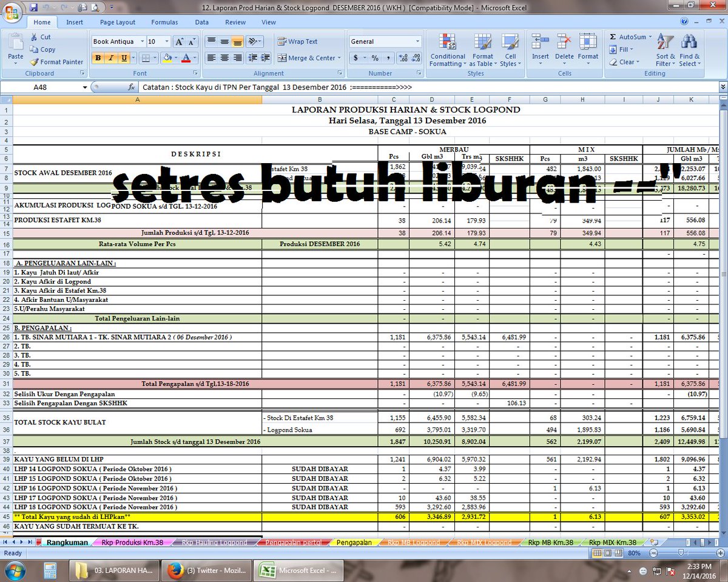This screenshot has width=728, height=582.
Task: Delete cells using Delete button
Action: click(564, 49)
